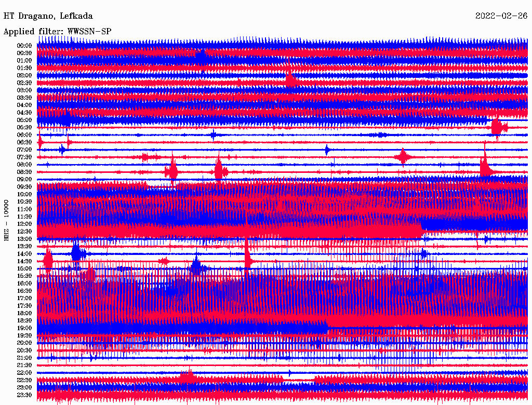Select the 13:30 time label
This screenshot has width=532, height=405.
pos(24,246)
